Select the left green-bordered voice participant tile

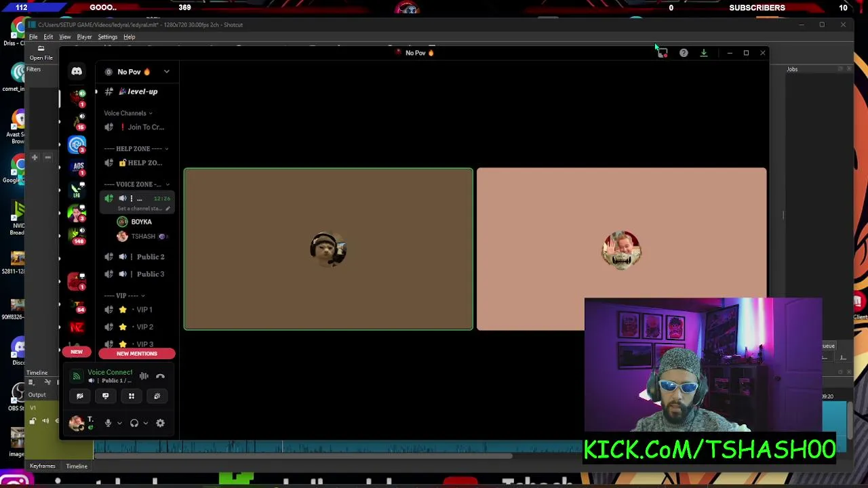pos(328,249)
